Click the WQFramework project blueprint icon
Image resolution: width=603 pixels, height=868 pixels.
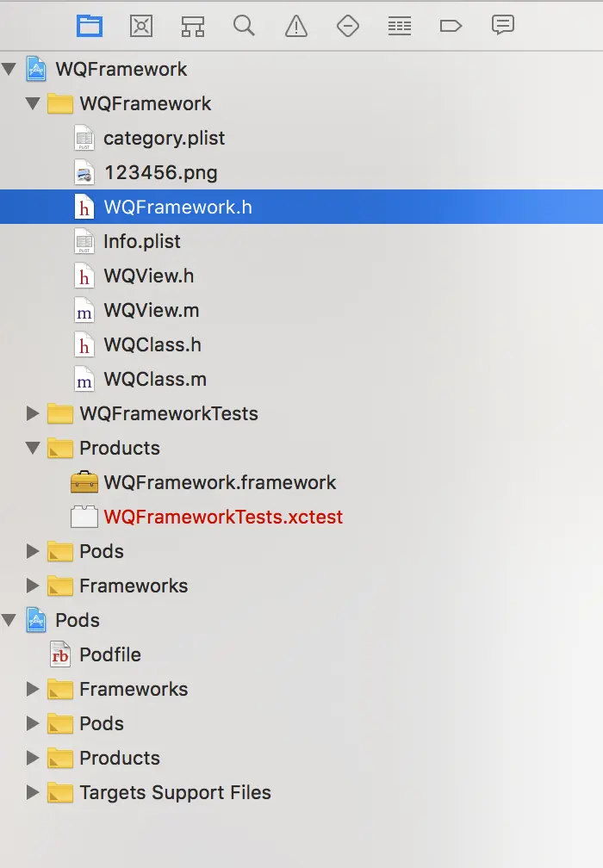click(x=36, y=69)
